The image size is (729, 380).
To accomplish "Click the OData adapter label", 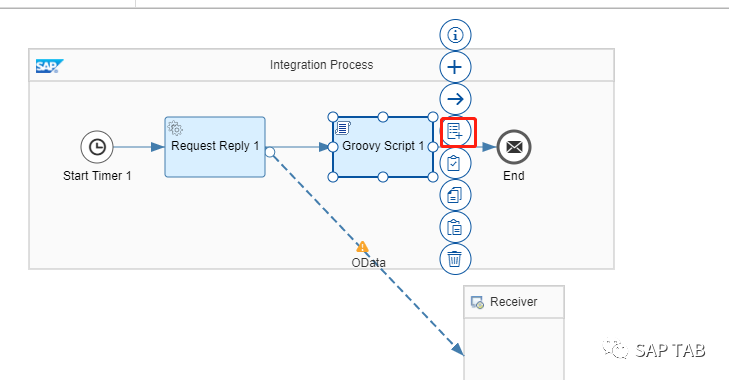I will coord(368,263).
